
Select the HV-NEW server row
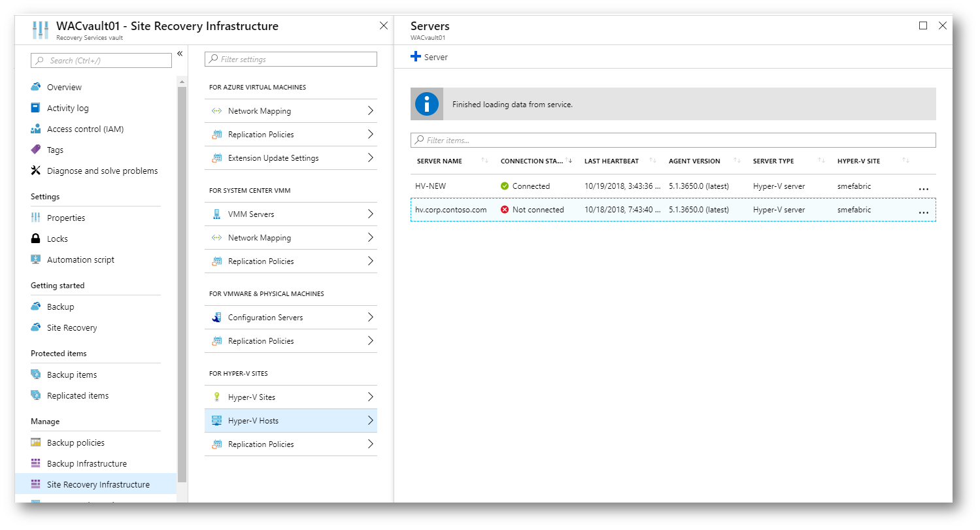coord(673,186)
